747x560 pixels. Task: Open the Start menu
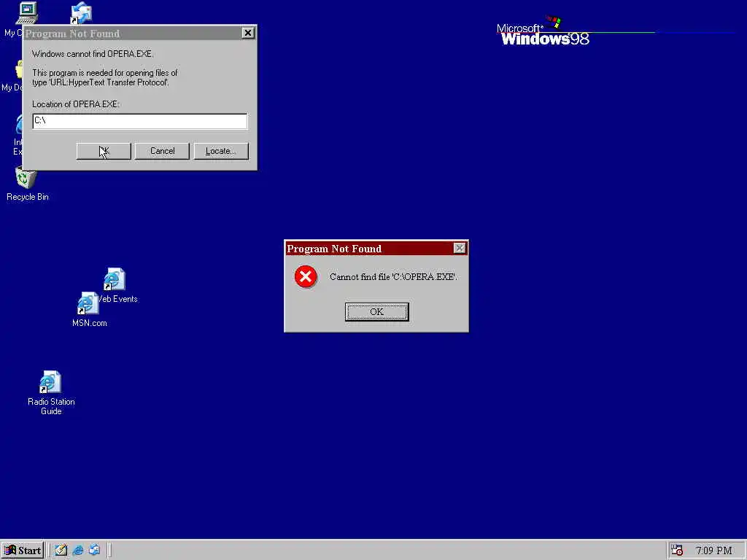point(23,551)
